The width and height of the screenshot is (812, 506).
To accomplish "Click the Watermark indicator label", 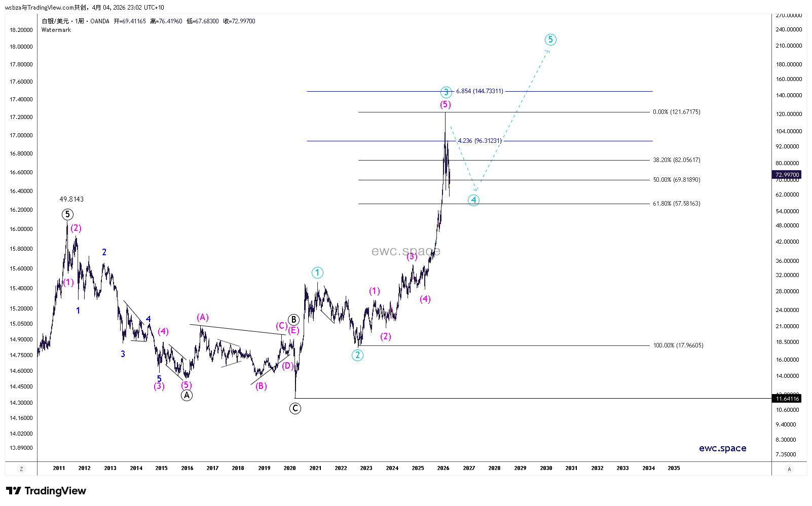I will 56,30.
